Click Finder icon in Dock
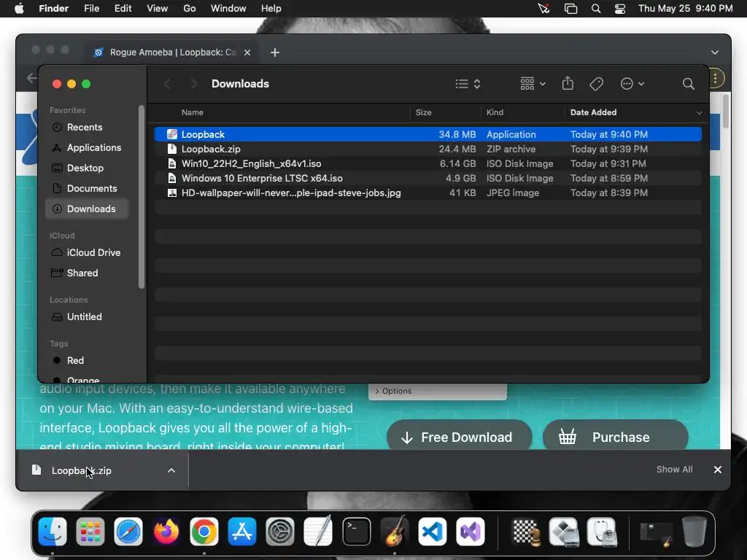 click(x=53, y=532)
